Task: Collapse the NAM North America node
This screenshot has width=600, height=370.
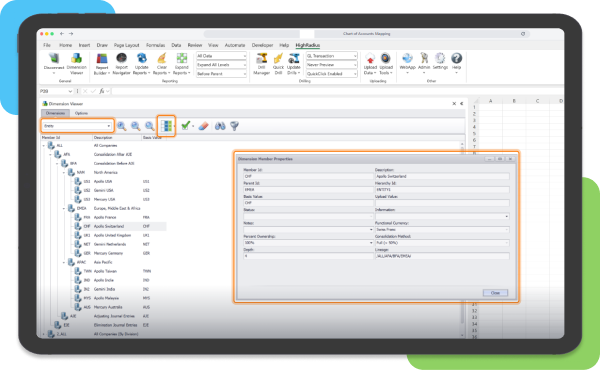Action: (64, 173)
